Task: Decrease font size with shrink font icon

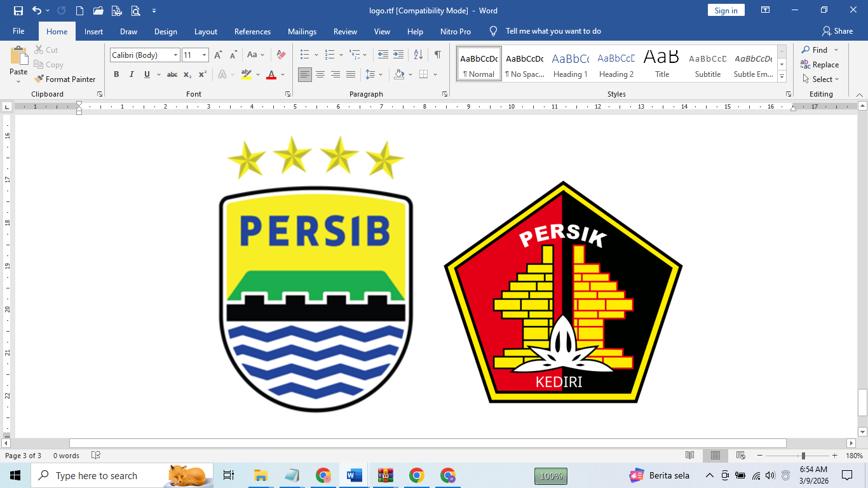Action: click(234, 55)
